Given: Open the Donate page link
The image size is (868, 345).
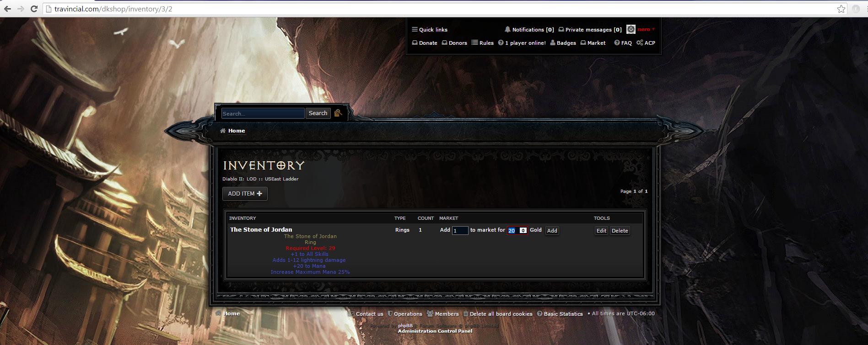Looking at the screenshot, I should tap(428, 43).
